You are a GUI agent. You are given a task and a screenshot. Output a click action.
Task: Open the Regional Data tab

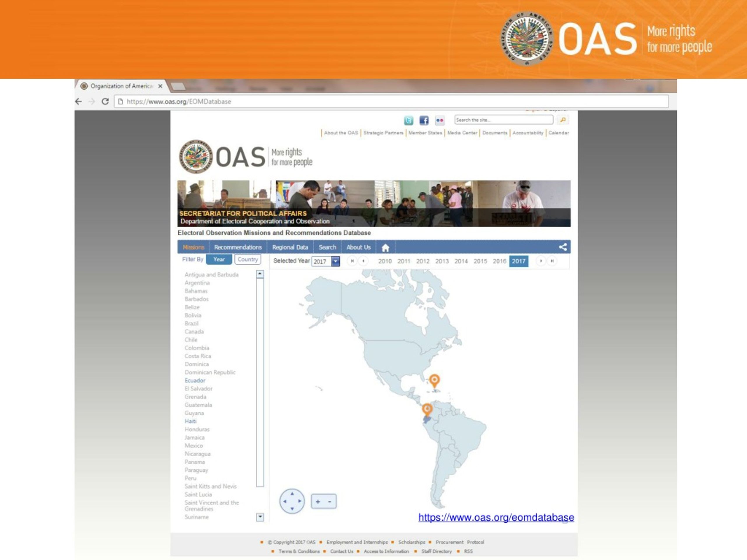[290, 247]
